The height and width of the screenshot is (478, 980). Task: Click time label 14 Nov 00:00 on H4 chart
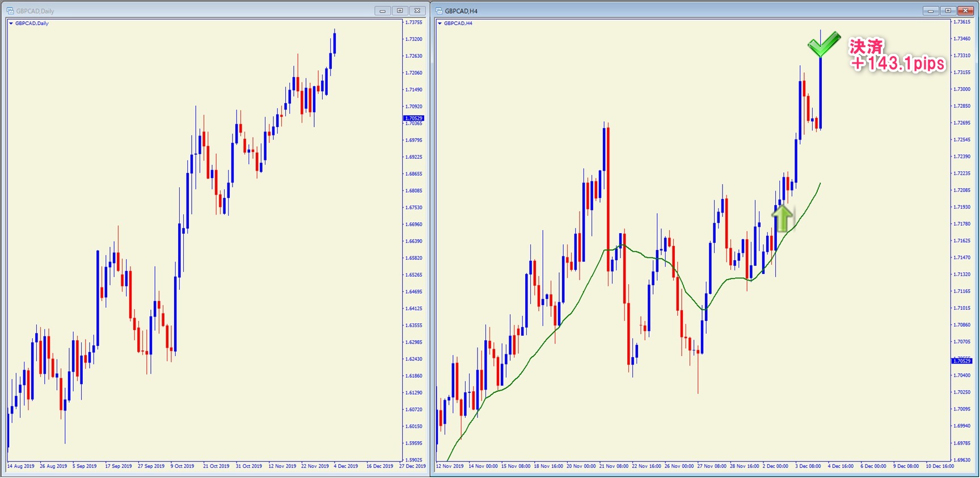[x=483, y=466]
